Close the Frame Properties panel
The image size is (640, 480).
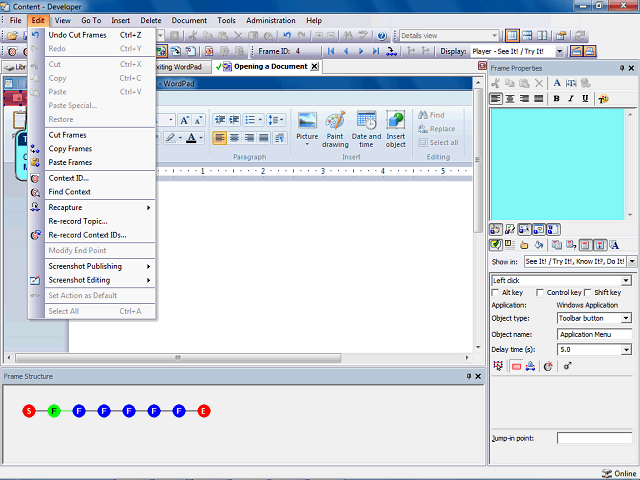click(631, 68)
